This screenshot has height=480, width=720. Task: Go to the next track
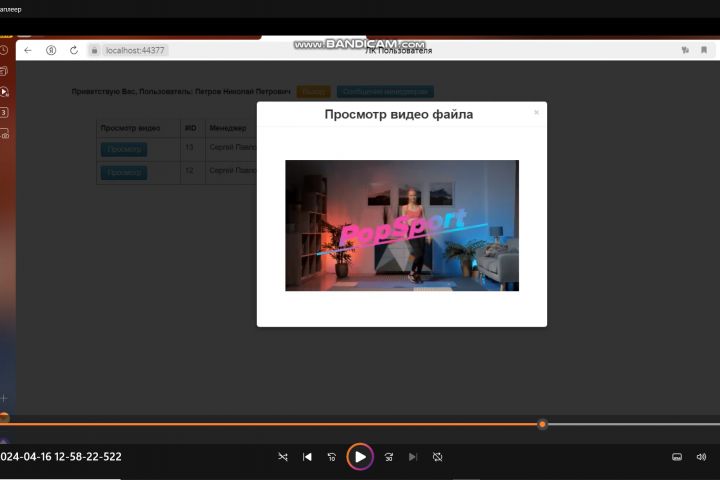[x=413, y=457]
